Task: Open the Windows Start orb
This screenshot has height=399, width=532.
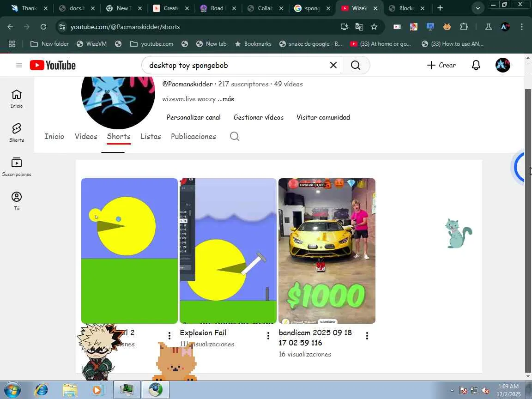Action: point(12,390)
